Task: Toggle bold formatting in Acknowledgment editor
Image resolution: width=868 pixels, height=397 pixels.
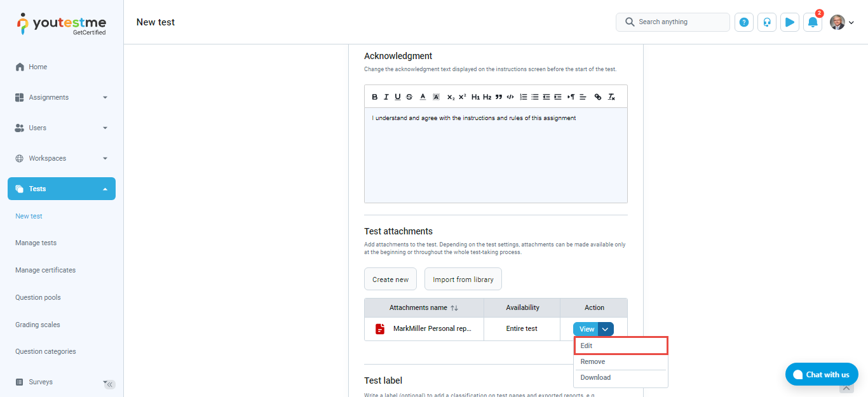Action: tap(375, 97)
